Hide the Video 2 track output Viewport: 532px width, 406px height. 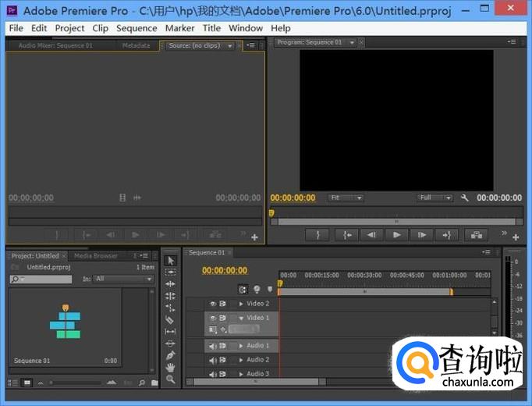pyautogui.click(x=212, y=304)
